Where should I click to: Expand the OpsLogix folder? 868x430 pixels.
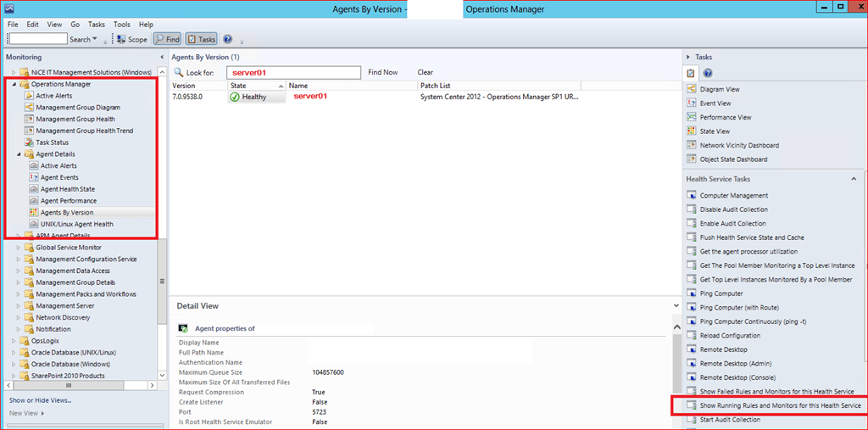pos(14,341)
